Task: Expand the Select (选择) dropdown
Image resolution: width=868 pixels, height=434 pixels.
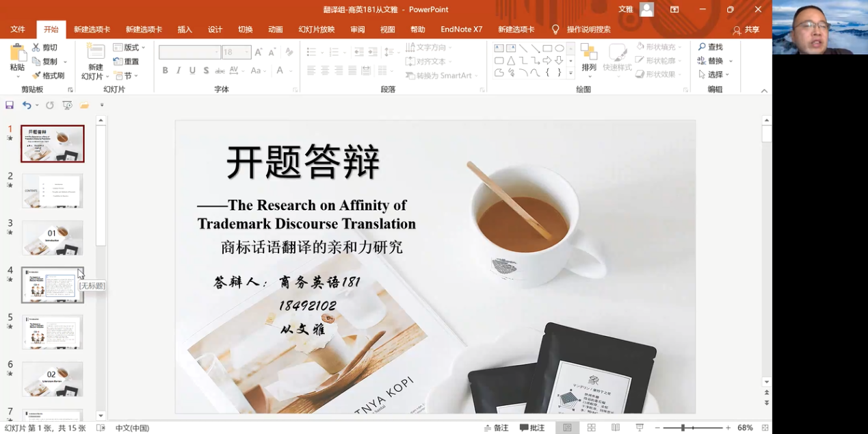Action: click(x=714, y=75)
